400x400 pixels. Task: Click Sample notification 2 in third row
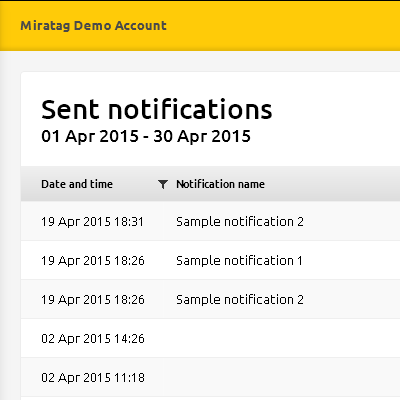[x=240, y=300]
